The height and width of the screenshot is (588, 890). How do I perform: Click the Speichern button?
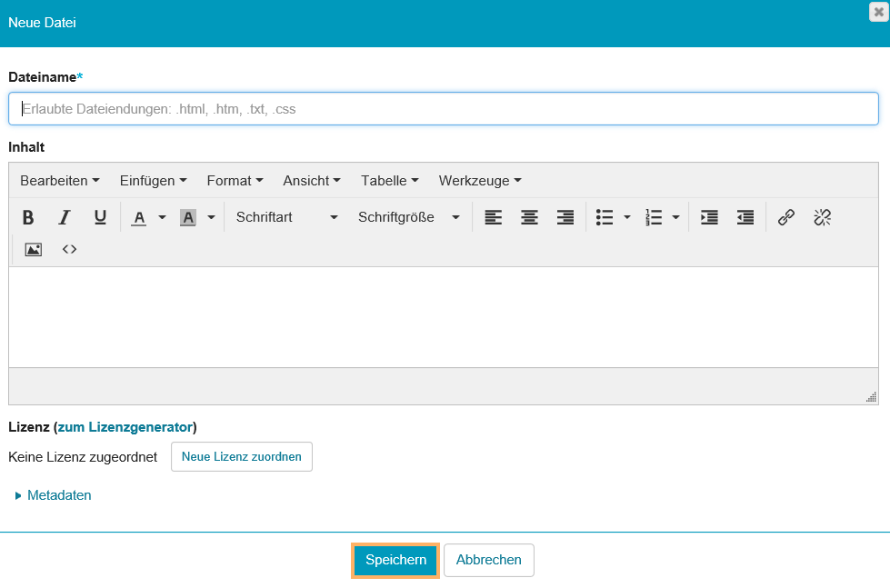pos(395,560)
